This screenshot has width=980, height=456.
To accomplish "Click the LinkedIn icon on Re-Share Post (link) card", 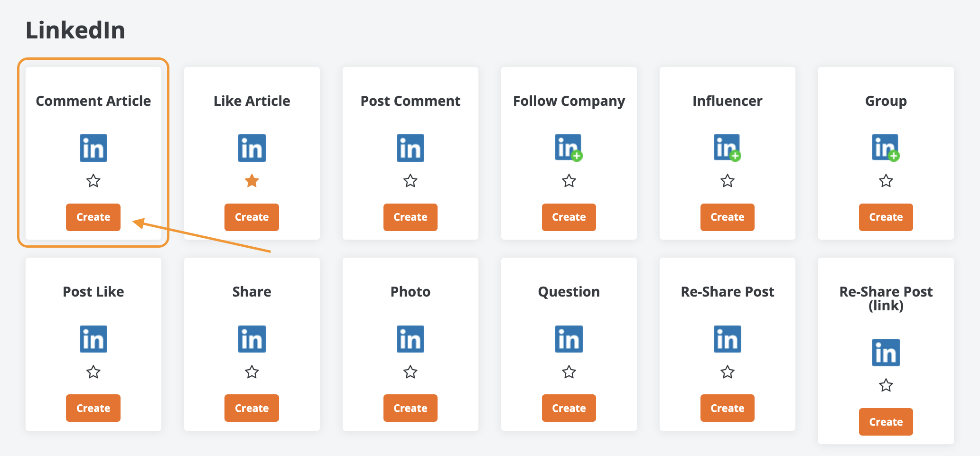I will (886, 353).
